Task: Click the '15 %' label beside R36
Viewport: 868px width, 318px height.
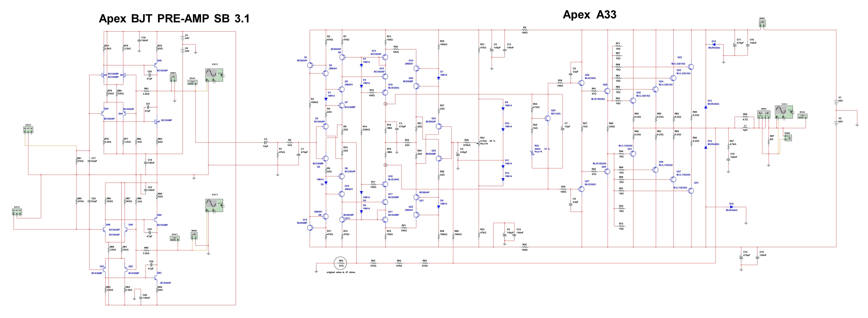Action: 547,149
